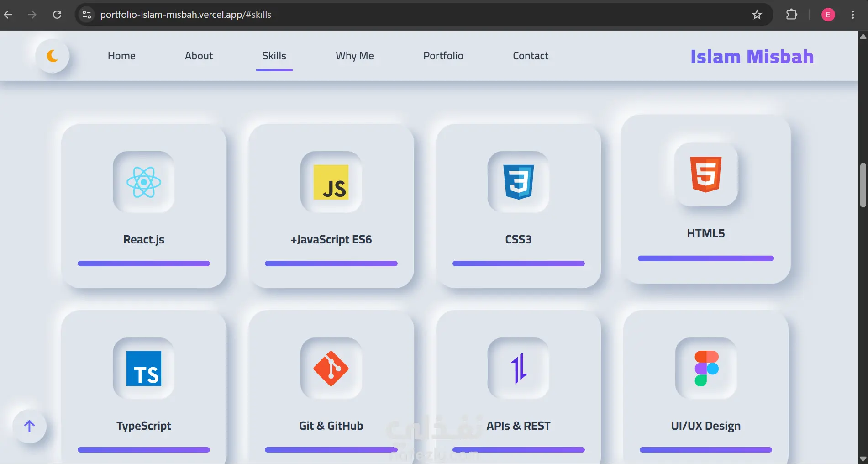Click the TypeScript skill label

pos(144,426)
